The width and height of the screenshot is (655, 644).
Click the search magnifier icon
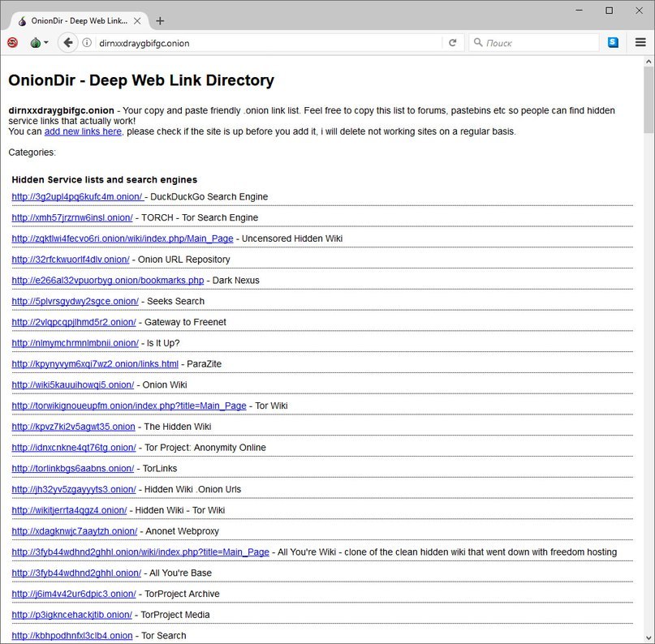coord(477,43)
